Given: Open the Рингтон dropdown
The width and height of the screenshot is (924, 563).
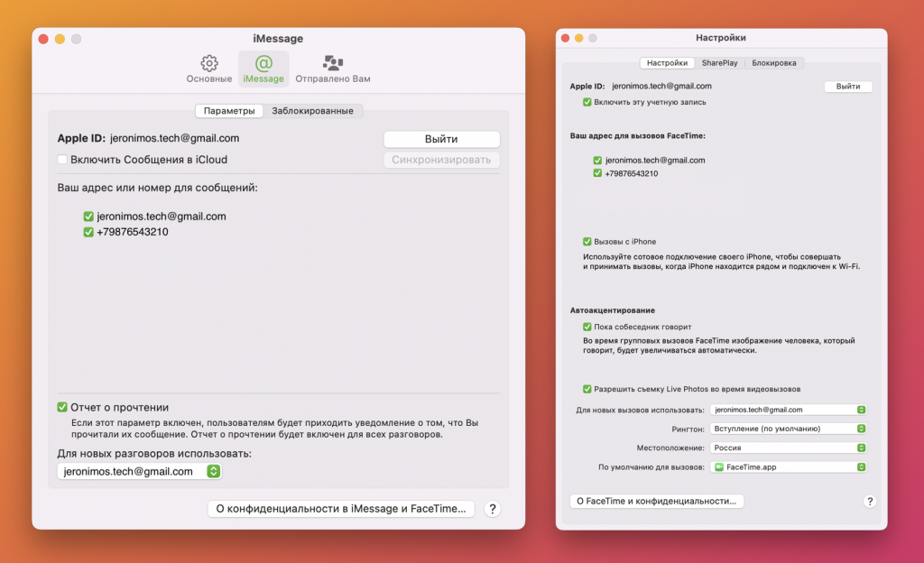Looking at the screenshot, I should [x=789, y=429].
